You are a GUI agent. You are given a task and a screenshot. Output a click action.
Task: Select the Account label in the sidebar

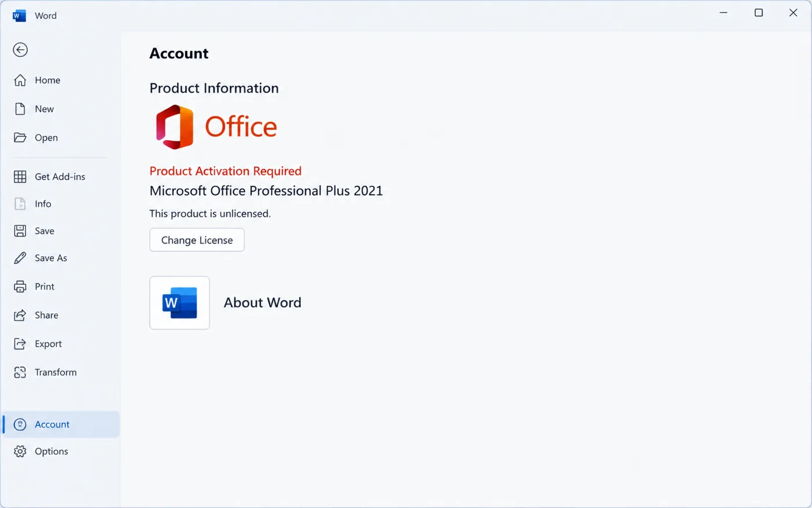[52, 424]
